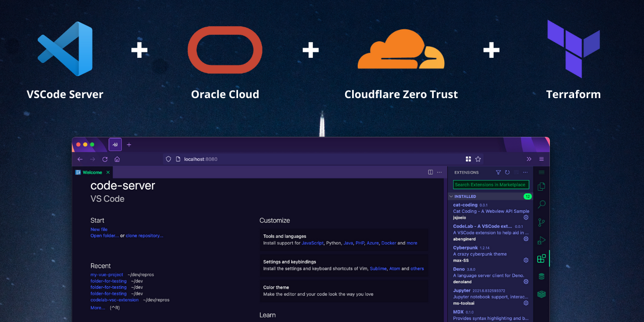
Task: Open the Search magnifier in activity bar
Action: 541,205
